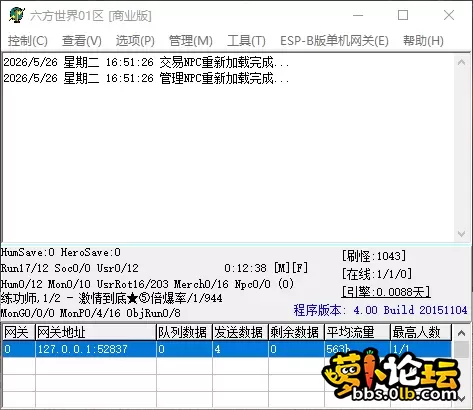Click the 练功师,1/2 - 激情到底 status line
The height and width of the screenshot is (410, 473).
tap(111, 298)
